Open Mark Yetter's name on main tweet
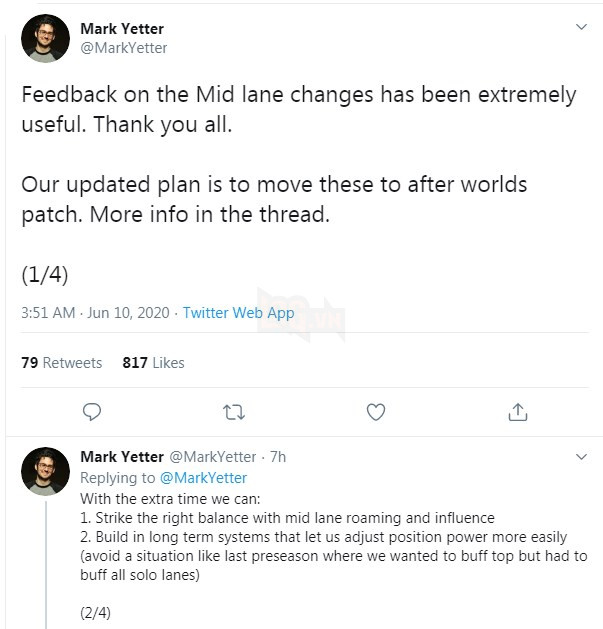Image resolution: width=603 pixels, height=629 pixels. coord(122,29)
